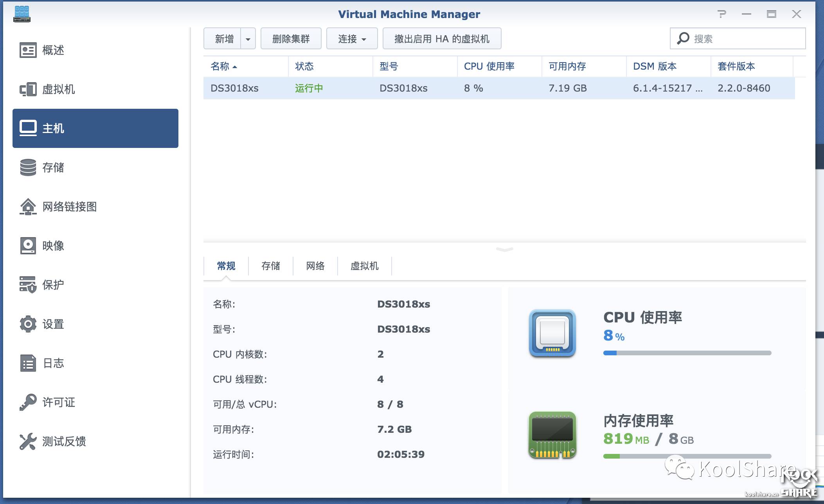Open the 映像 image disk icon
This screenshot has width=824, height=504.
(28, 246)
